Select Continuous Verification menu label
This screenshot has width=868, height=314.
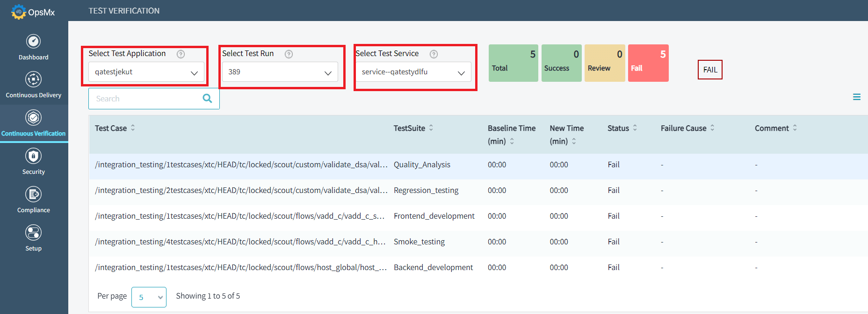(x=33, y=133)
